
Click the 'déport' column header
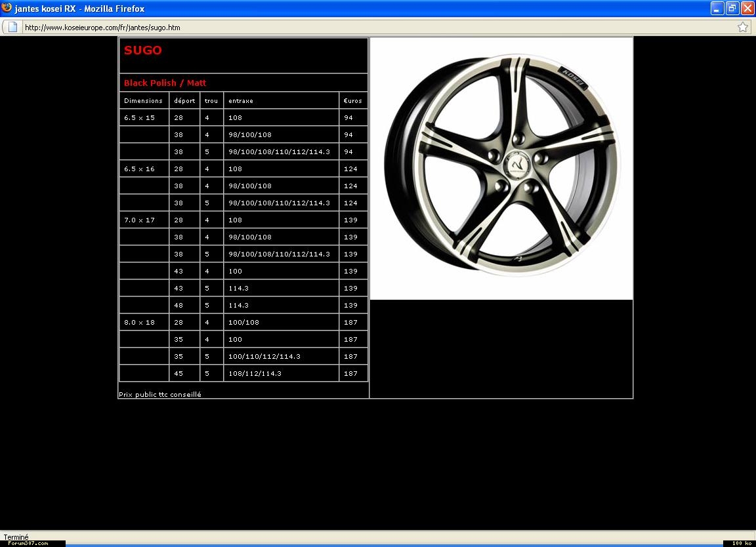coord(184,101)
